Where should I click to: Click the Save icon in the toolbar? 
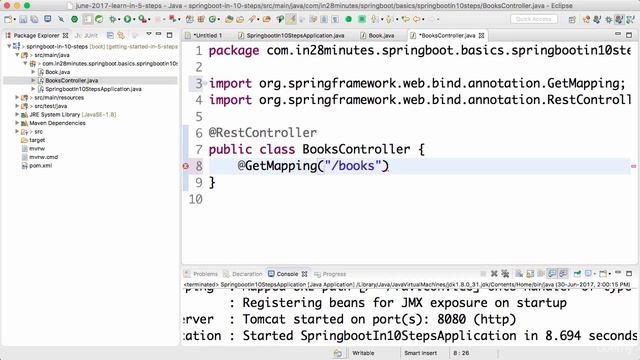coord(23,19)
